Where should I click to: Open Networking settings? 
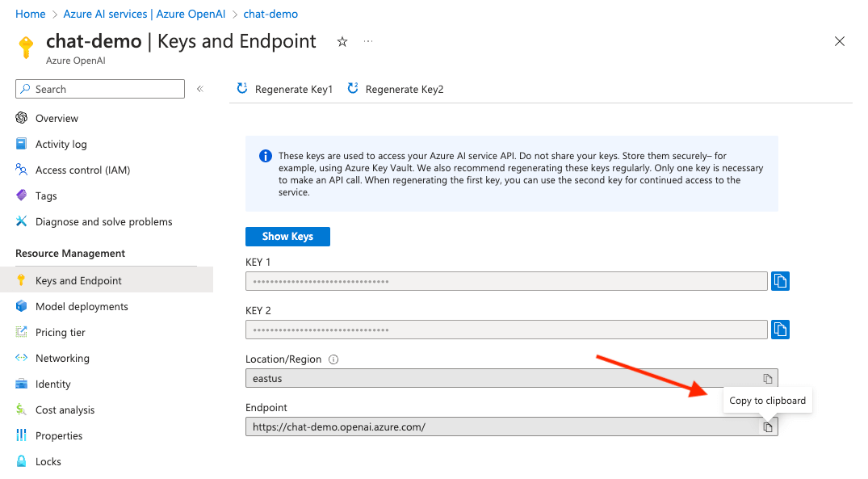(x=62, y=358)
